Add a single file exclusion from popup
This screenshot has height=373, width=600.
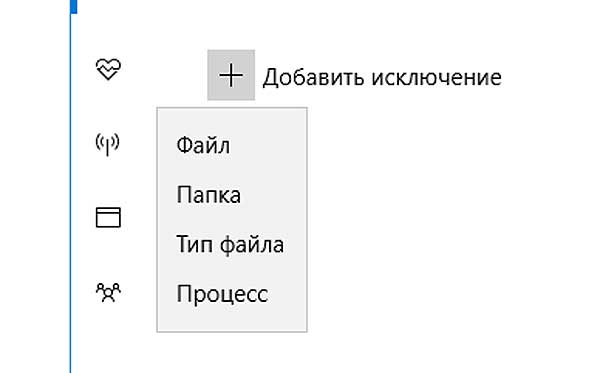coord(203,145)
